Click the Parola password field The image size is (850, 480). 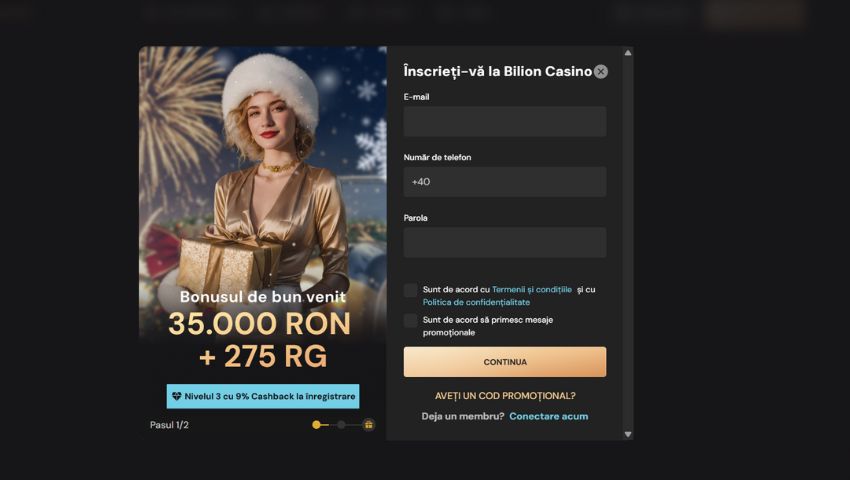(x=505, y=242)
